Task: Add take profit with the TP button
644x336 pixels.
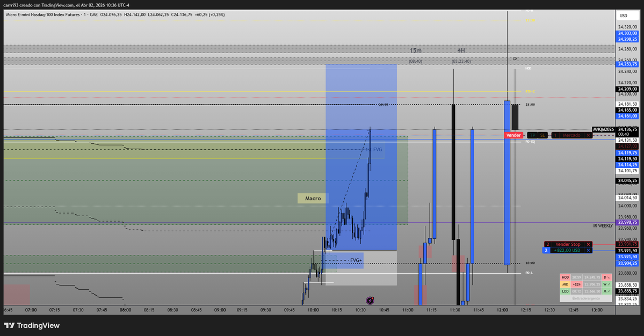Action: [x=532, y=135]
